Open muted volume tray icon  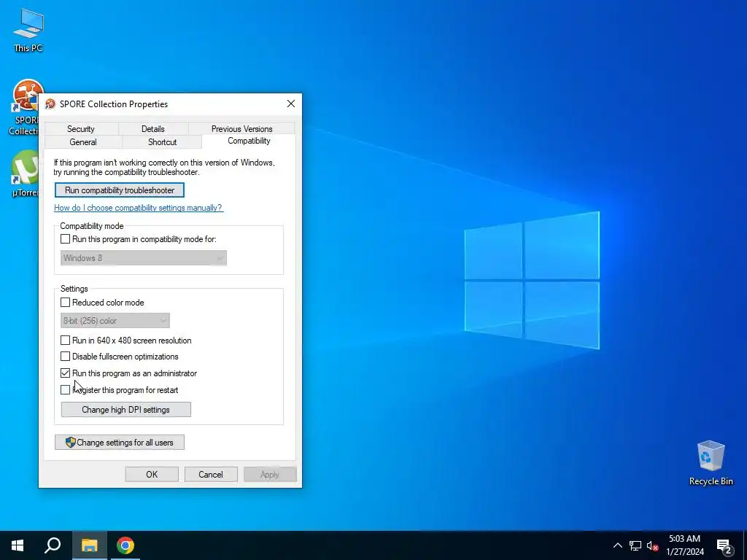coord(652,545)
